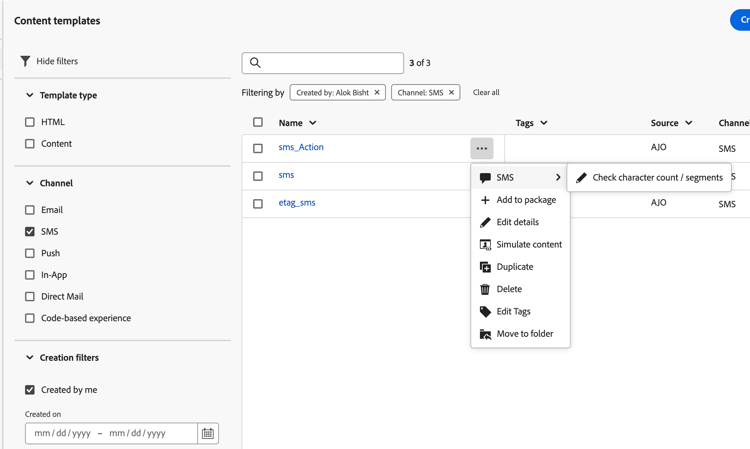
Task: Click the Delete trash can icon
Action: pos(485,289)
